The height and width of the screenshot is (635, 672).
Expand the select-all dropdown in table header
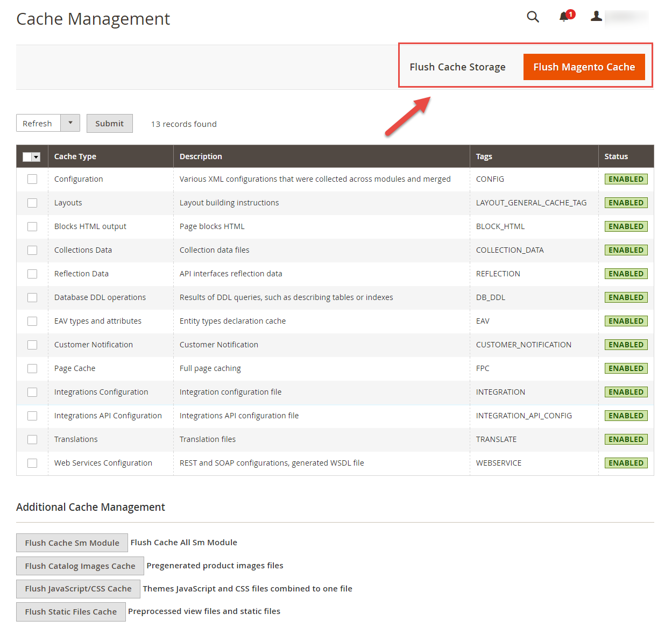(x=37, y=157)
